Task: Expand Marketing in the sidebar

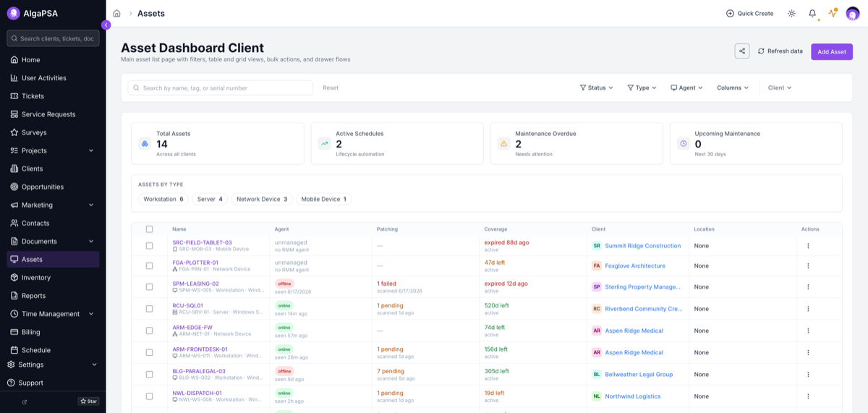Action: [x=53, y=205]
